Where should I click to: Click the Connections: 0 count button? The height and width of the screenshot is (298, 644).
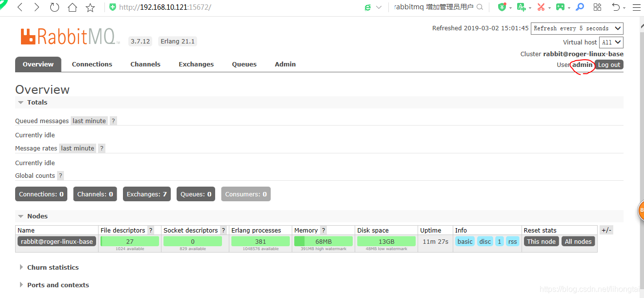41,194
